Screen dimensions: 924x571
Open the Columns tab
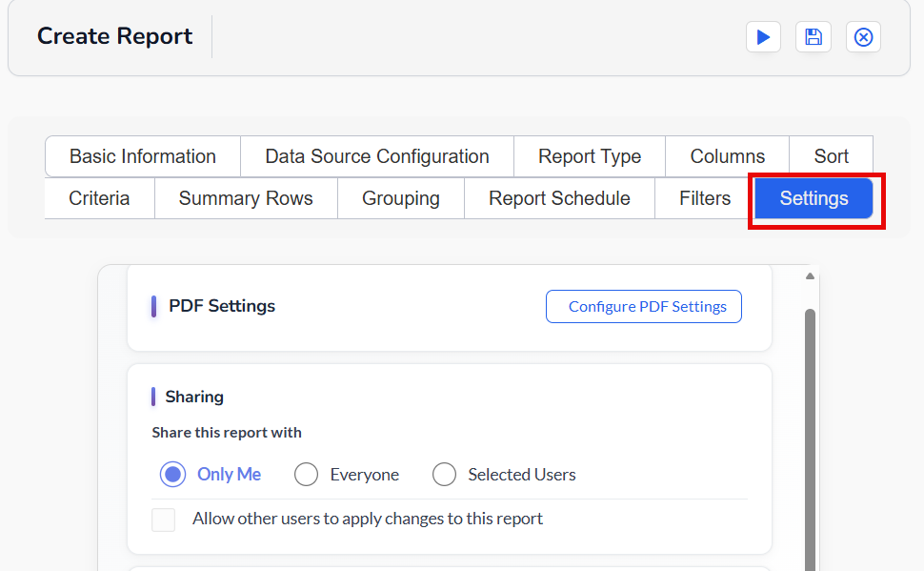tap(727, 156)
